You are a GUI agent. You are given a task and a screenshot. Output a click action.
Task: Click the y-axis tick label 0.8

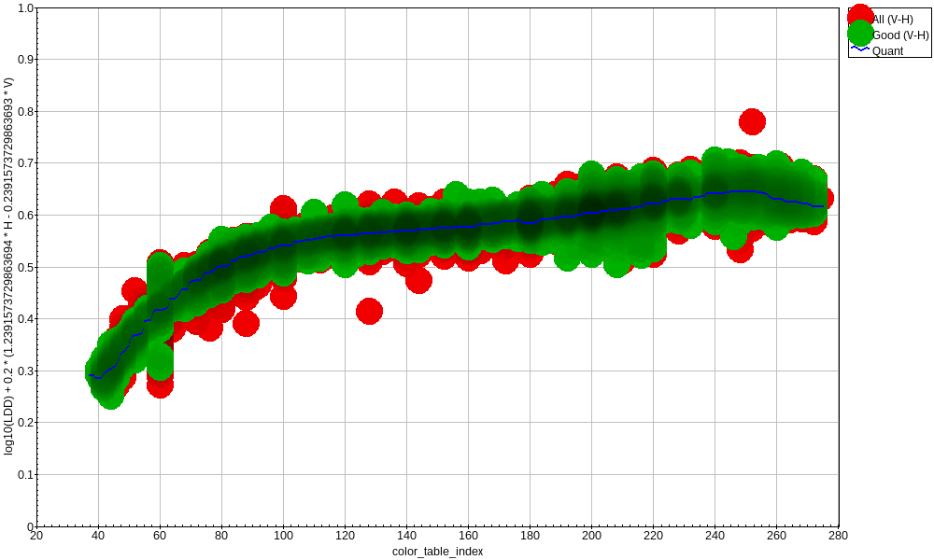point(25,111)
